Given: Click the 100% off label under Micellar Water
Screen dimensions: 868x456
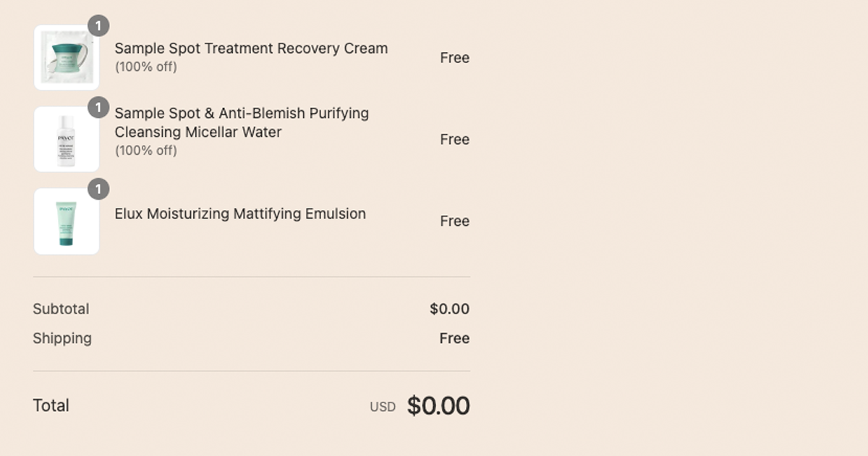Looking at the screenshot, I should (x=145, y=151).
